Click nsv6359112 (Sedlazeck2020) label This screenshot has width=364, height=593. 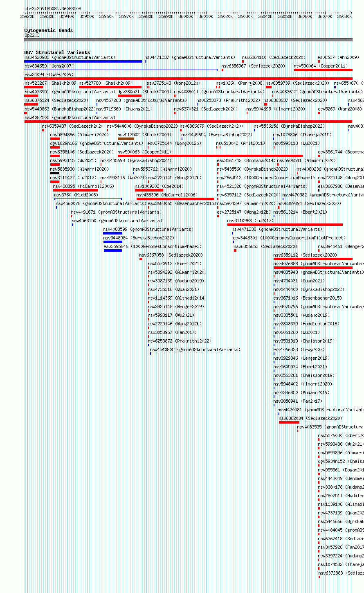tap(305, 255)
